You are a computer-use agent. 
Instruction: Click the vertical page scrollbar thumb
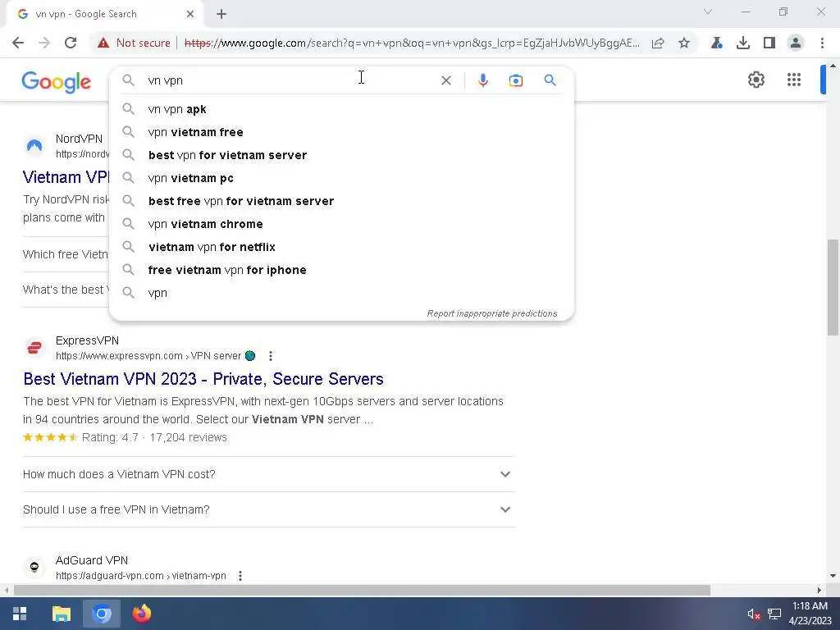pos(833,286)
